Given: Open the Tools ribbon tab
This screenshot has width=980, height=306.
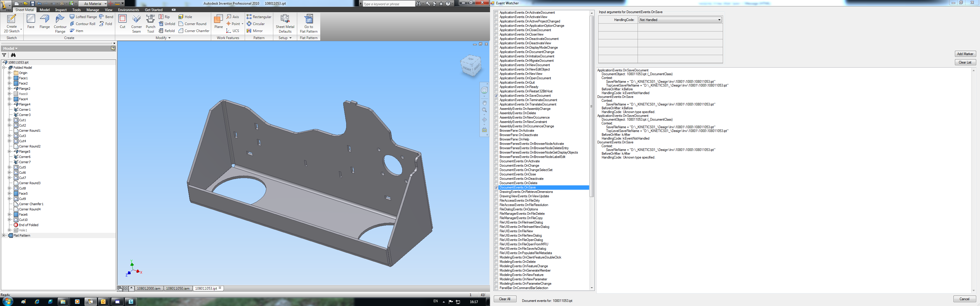Looking at the screenshot, I should (76, 10).
